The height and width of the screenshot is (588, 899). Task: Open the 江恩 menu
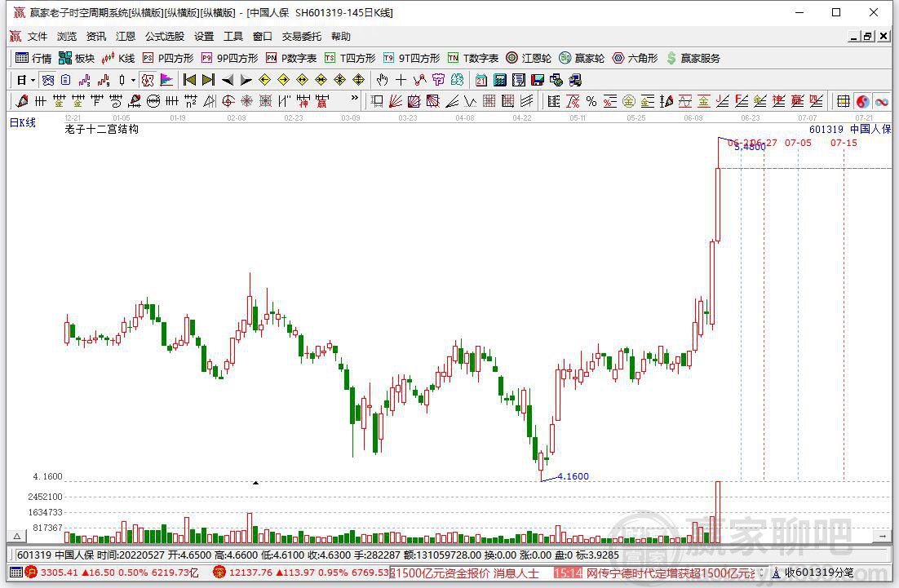[x=126, y=37]
